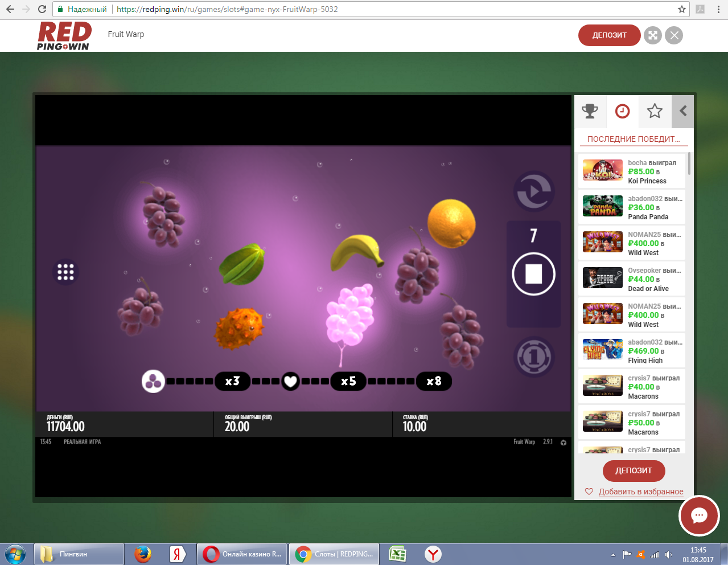Click the bet value 10.00
728x565 pixels.
point(414,427)
